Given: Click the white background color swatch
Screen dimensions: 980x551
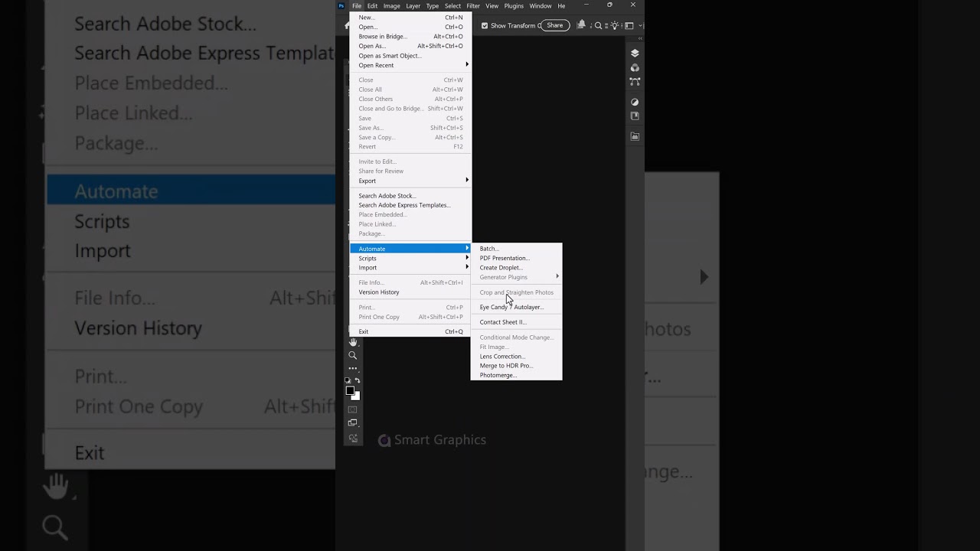Looking at the screenshot, I should point(357,396).
